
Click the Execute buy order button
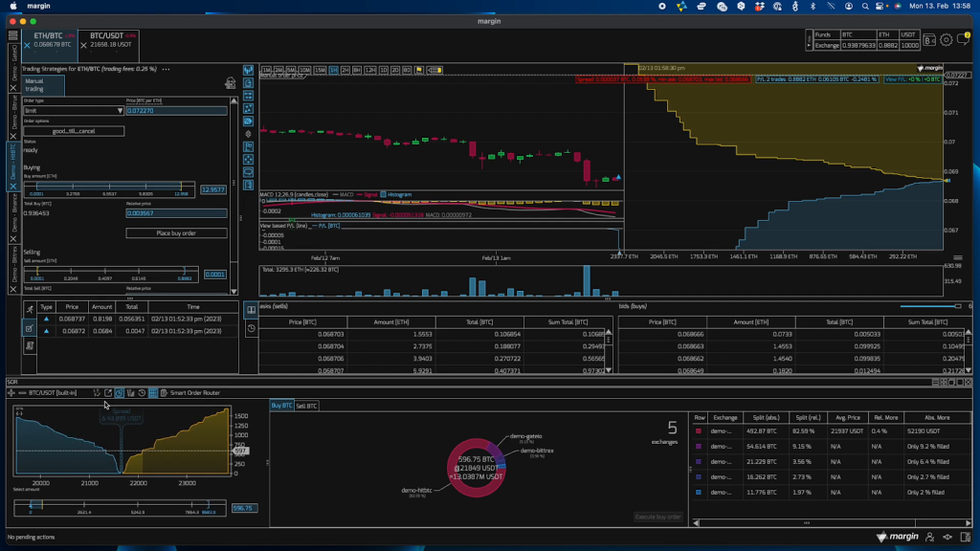(658, 517)
